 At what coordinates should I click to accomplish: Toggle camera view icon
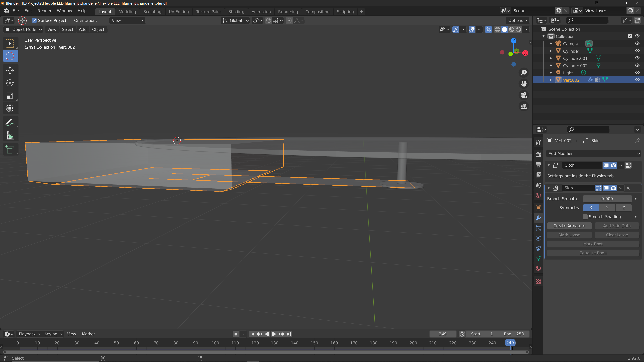[x=524, y=95]
